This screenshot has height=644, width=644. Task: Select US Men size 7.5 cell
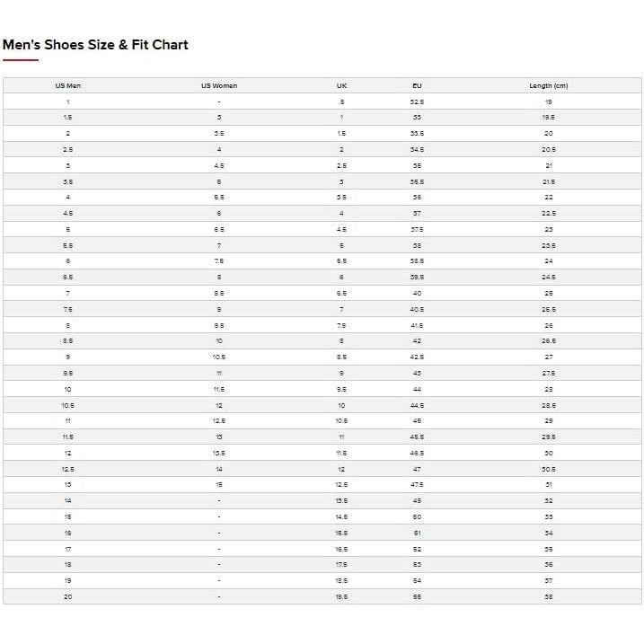(x=68, y=309)
